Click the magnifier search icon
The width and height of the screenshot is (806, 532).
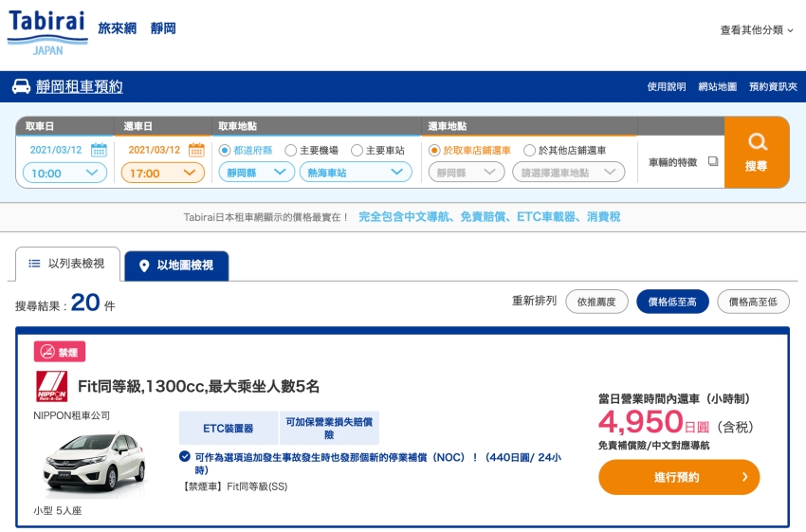(758, 141)
